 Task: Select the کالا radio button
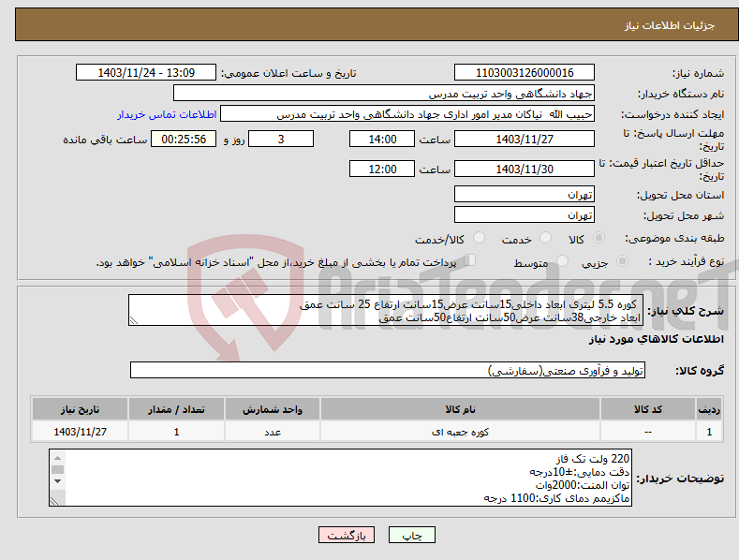pos(599,238)
